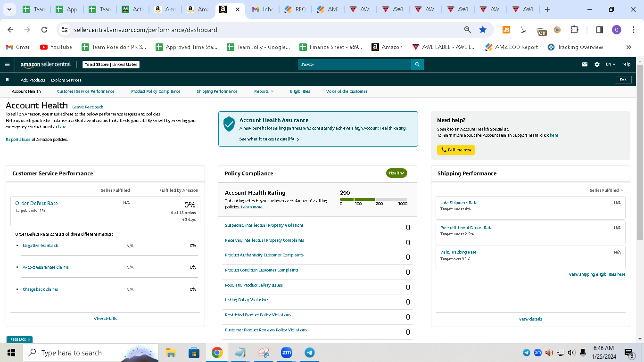The image size is (644, 362).
Task: Open the Help link in top bar
Action: tap(626, 65)
